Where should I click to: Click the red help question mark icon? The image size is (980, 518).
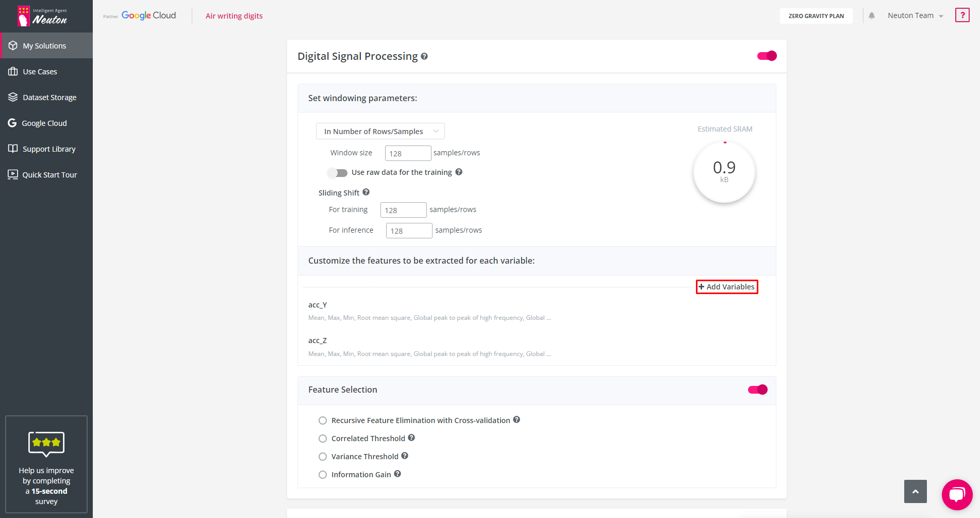(x=962, y=15)
